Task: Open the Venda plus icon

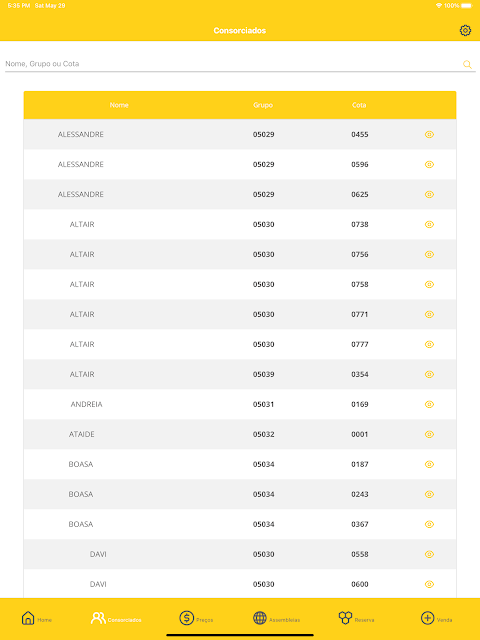Action: point(427,618)
